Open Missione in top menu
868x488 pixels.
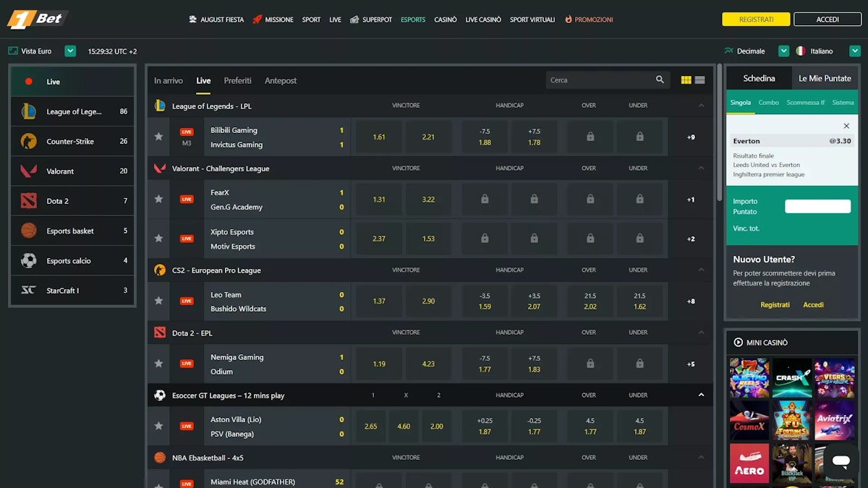(273, 20)
